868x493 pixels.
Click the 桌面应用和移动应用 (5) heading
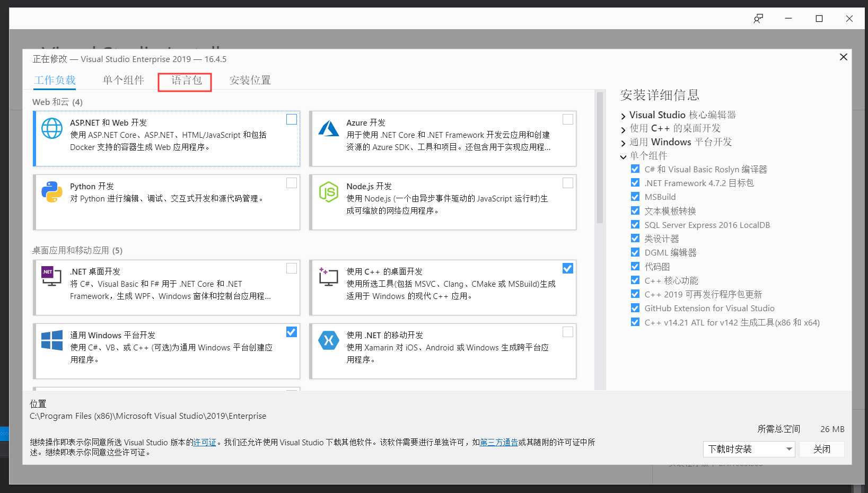pyautogui.click(x=77, y=250)
